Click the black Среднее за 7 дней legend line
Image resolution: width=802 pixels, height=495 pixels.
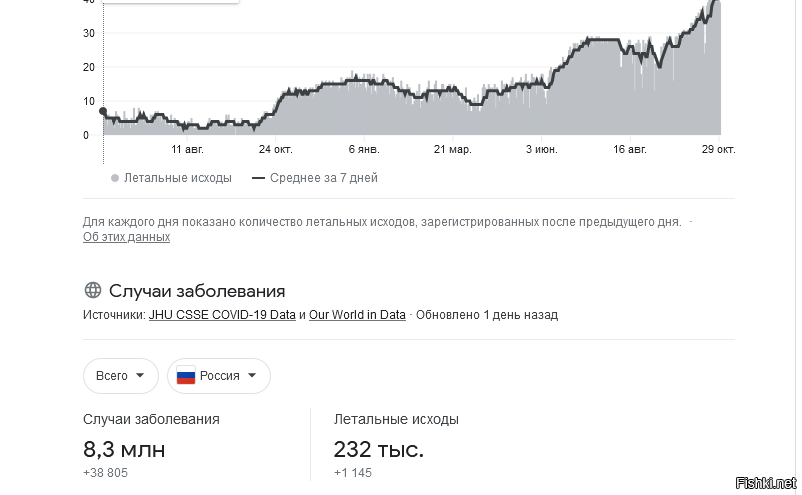point(258,178)
